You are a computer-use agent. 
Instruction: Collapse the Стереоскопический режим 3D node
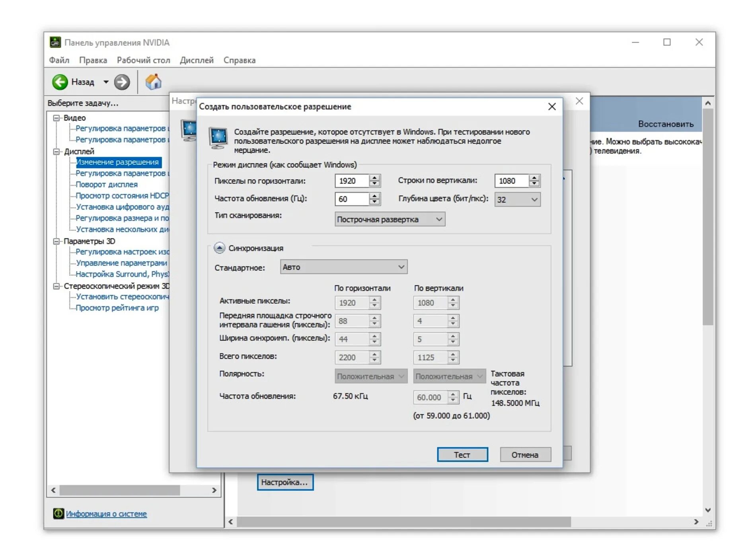click(57, 286)
